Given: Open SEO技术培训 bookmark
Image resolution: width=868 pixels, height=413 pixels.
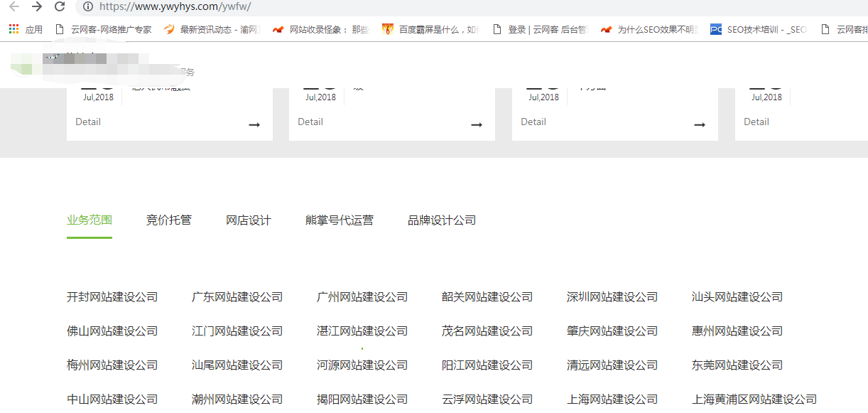Looking at the screenshot, I should [x=759, y=29].
